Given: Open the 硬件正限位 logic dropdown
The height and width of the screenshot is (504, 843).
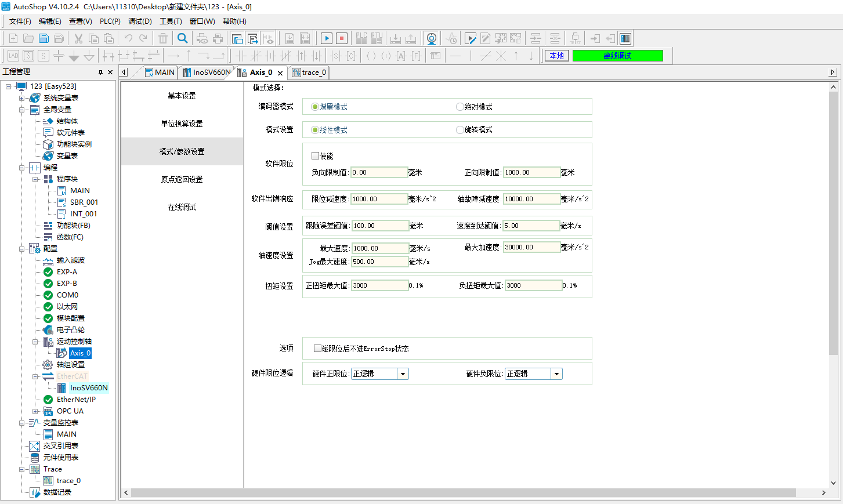Looking at the screenshot, I should pyautogui.click(x=403, y=374).
